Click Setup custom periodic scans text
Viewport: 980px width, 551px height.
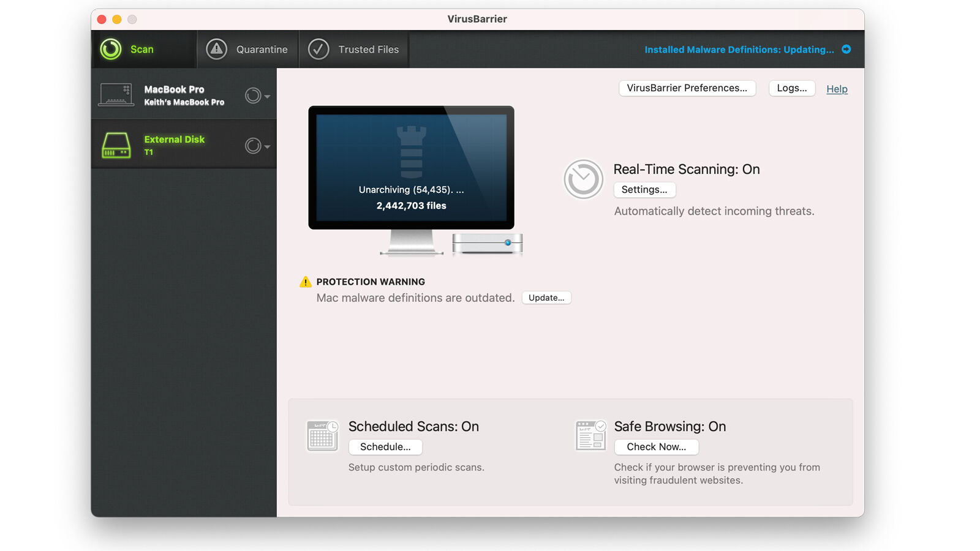(x=417, y=467)
